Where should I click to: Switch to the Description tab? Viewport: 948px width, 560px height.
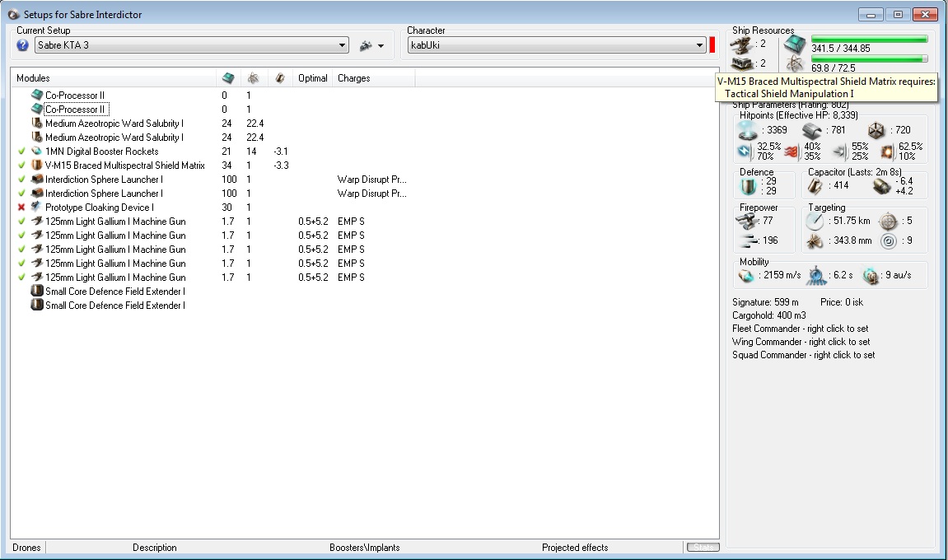pyautogui.click(x=155, y=548)
